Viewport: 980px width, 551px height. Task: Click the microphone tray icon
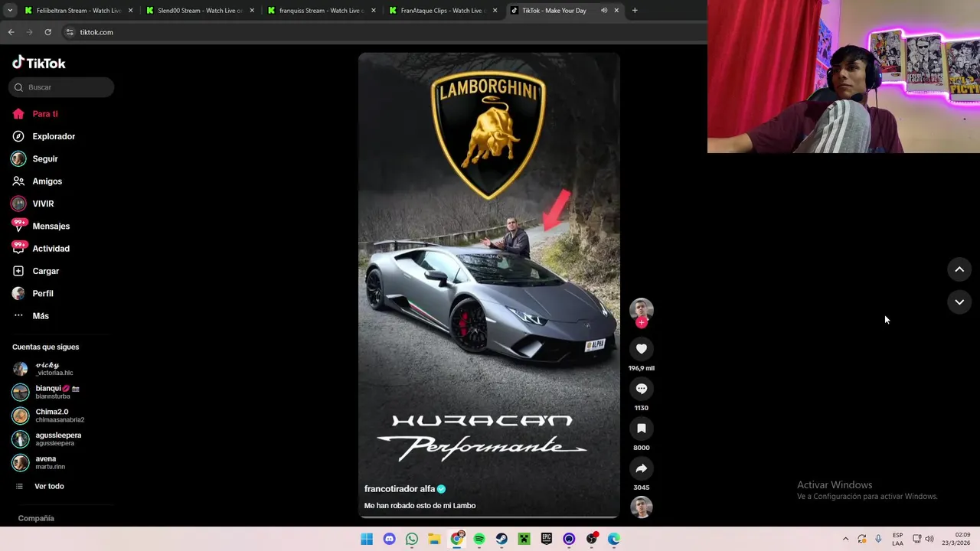pyautogui.click(x=878, y=539)
